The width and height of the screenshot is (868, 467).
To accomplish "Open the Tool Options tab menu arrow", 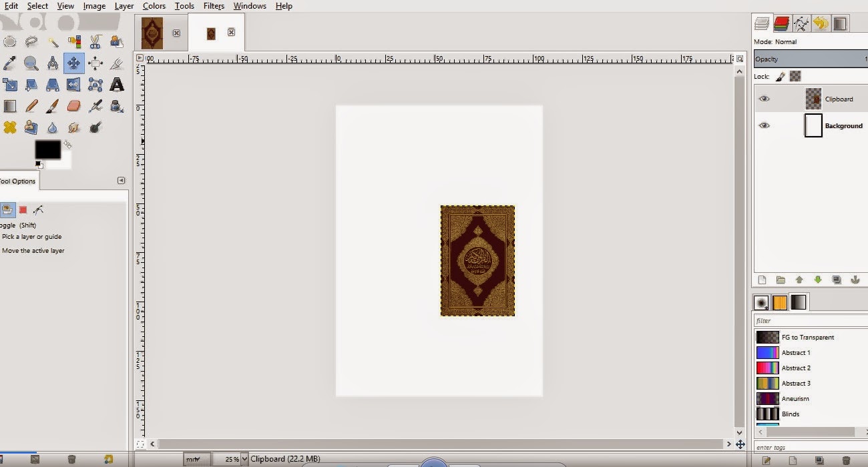I will tap(121, 180).
